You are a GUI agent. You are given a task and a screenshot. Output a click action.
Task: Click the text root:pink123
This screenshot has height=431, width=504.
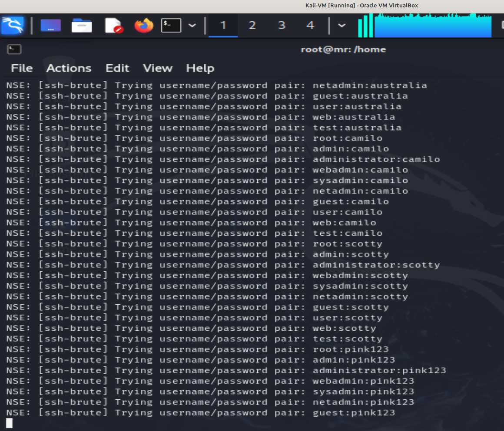point(351,349)
